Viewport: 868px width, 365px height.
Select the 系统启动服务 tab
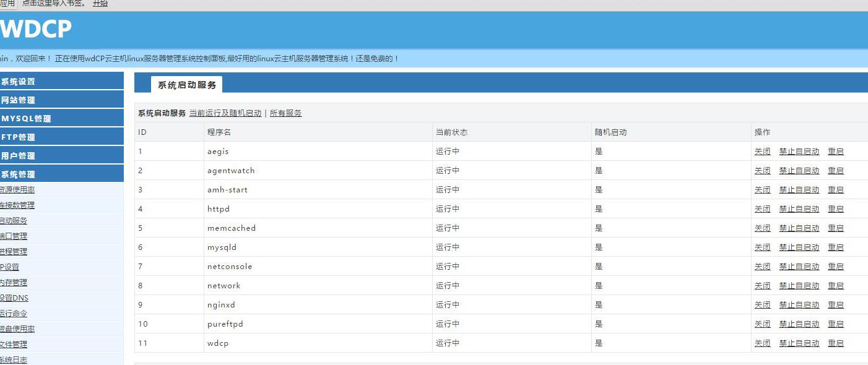tap(186, 85)
